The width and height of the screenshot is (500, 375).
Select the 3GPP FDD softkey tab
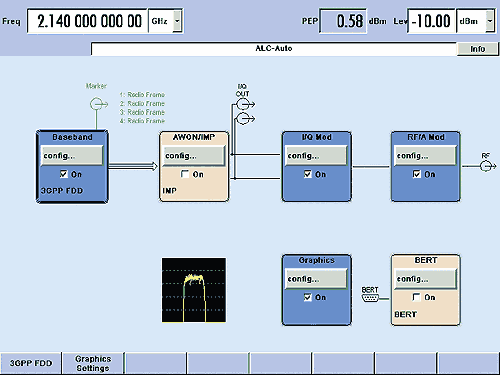coord(31,363)
